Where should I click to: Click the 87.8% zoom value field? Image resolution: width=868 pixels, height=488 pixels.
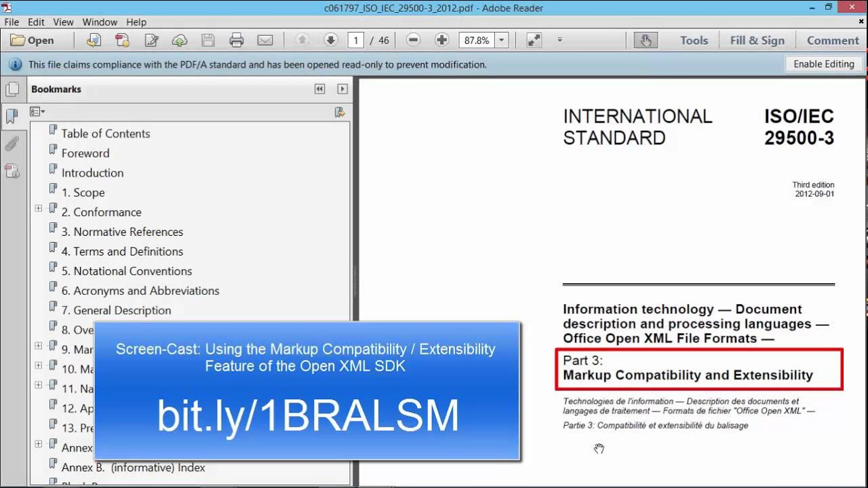(477, 41)
